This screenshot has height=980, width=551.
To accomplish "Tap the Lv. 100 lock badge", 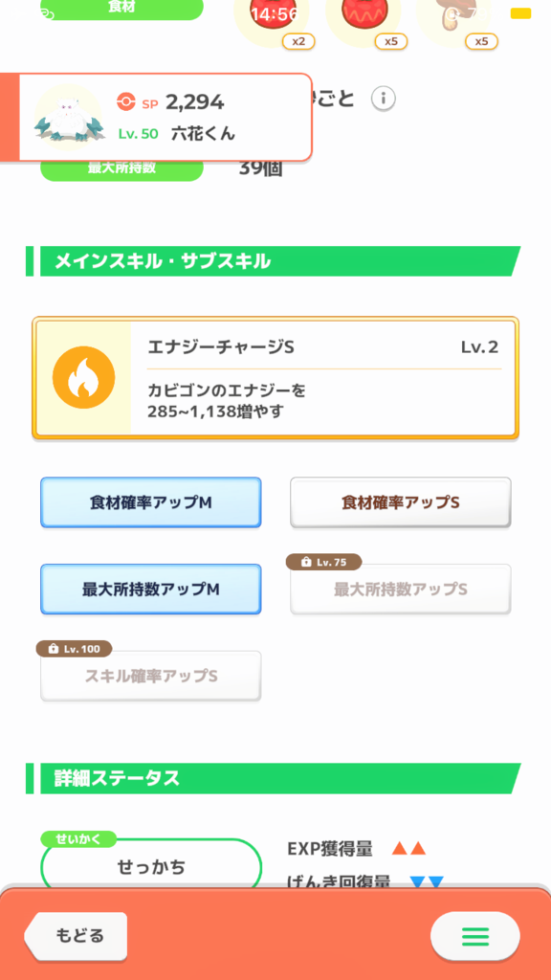I will (74, 649).
